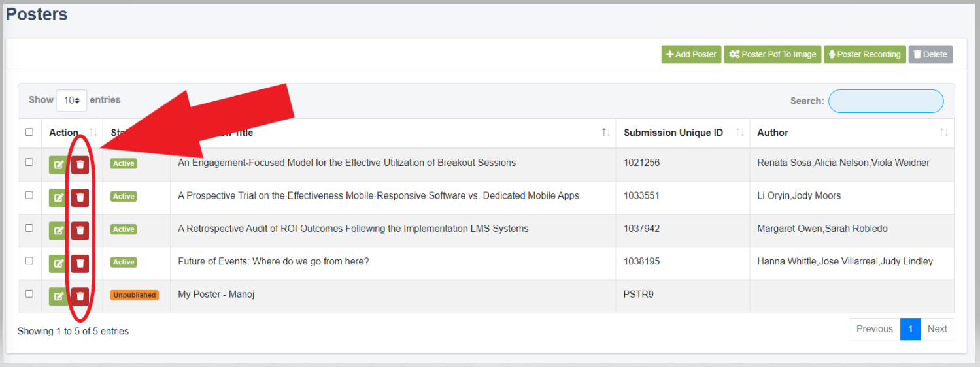This screenshot has width=980, height=367.
Task: Open Poster Pdf To Image tool
Action: [x=773, y=54]
